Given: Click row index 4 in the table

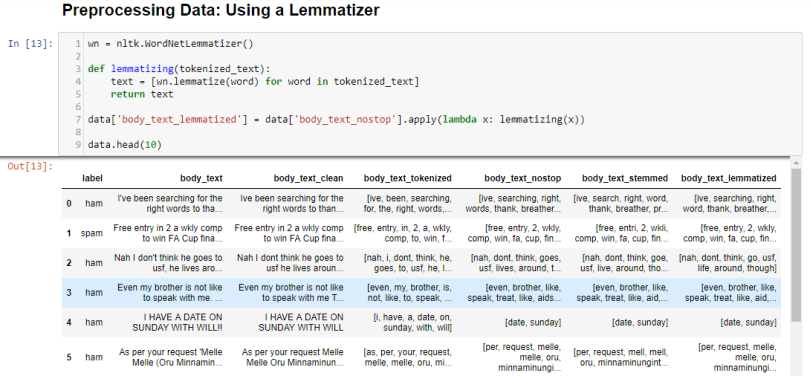Looking at the screenshot, I should (69, 322).
